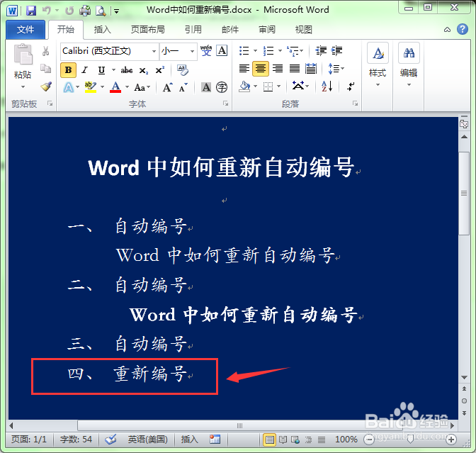This screenshot has height=453, width=476.
Task: Click the red font color button
Action: [x=115, y=87]
